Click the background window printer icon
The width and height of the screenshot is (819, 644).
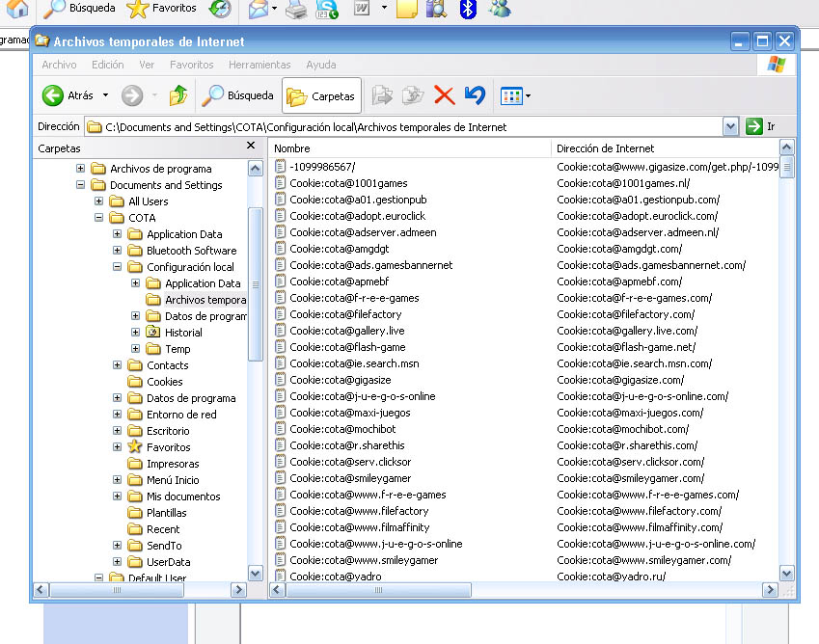(296, 9)
